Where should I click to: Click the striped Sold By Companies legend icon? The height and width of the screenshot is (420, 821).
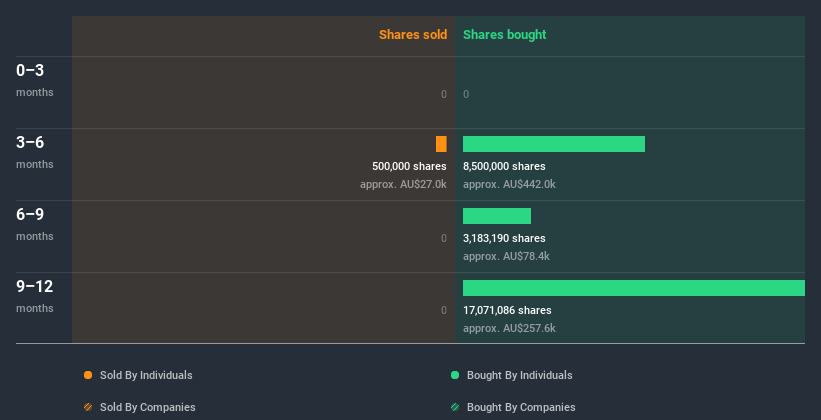(x=88, y=407)
